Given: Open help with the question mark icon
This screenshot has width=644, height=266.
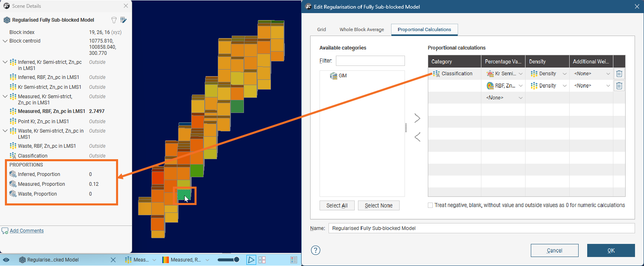Looking at the screenshot, I should coord(315,250).
